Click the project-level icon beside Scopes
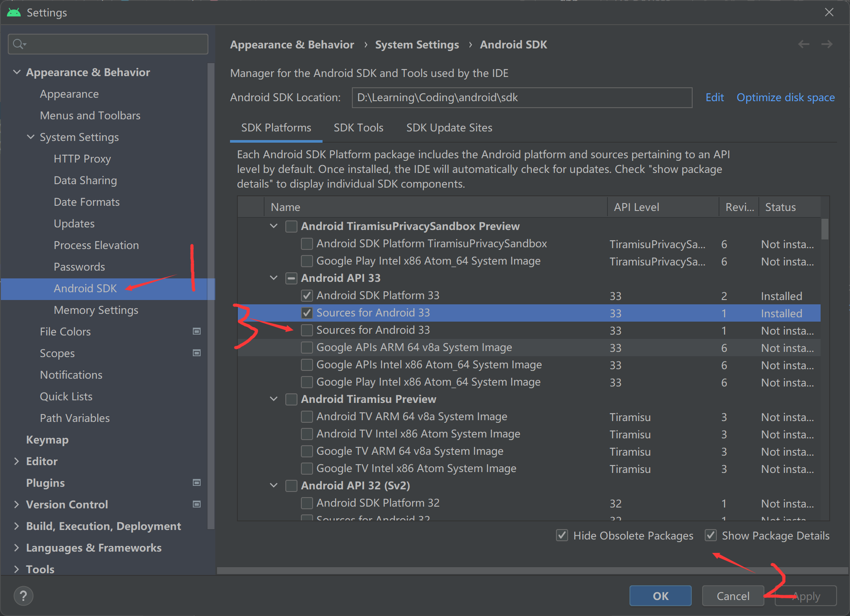This screenshot has width=850, height=616. coord(197,353)
